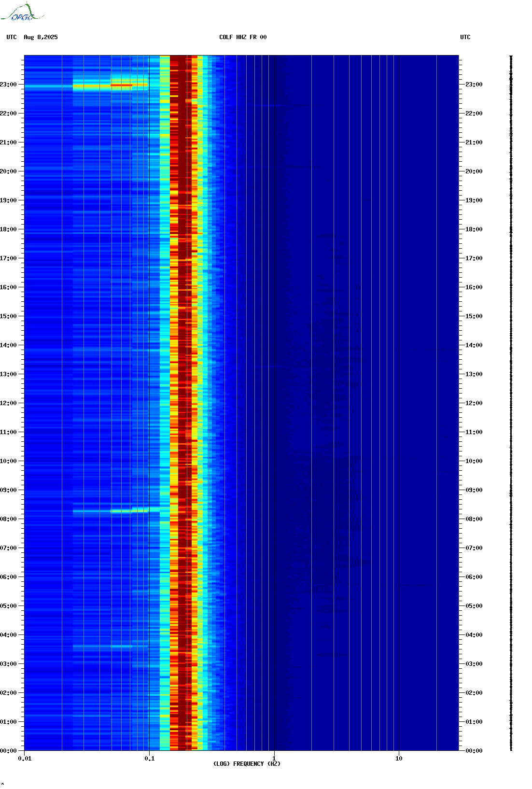The width and height of the screenshot is (532, 789).
Task: Click the left axis '18:00' time label
Action: pos(8,229)
